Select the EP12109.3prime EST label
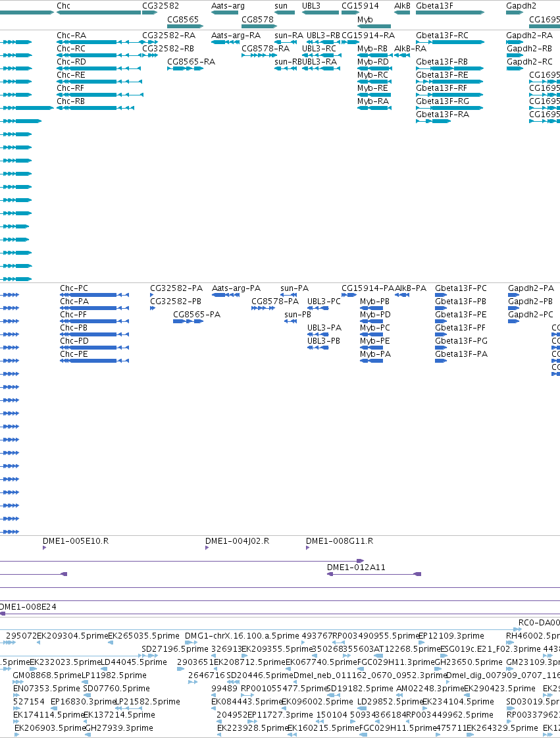Image resolution: width=560 pixels, height=738 pixels. pyautogui.click(x=451, y=636)
